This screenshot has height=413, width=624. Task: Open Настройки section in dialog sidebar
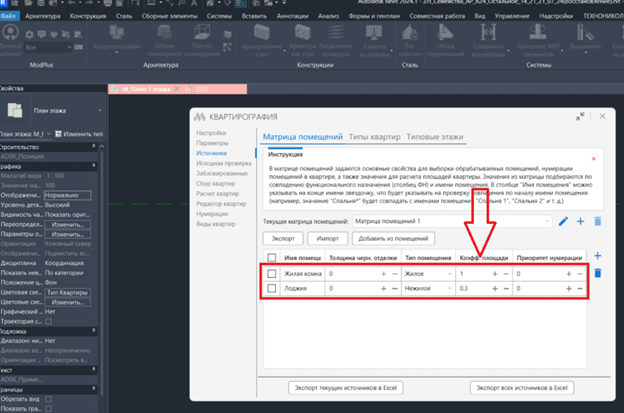point(211,133)
